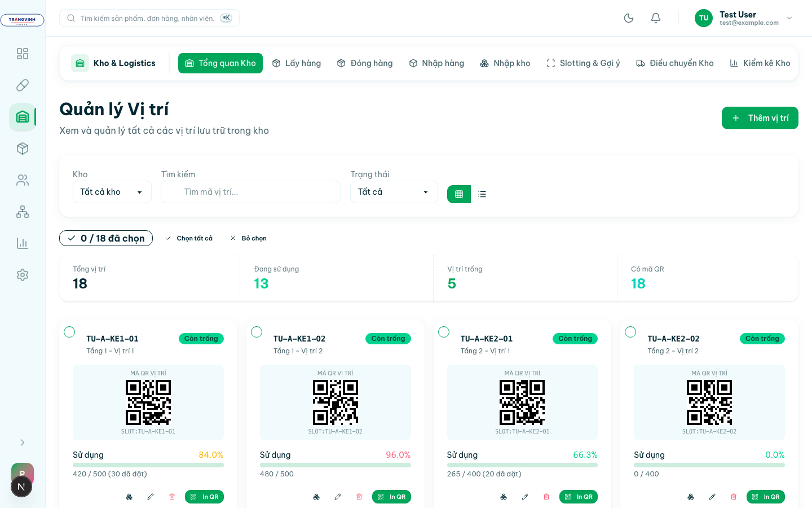Switch to list view icon
Image resolution: width=812 pixels, height=508 pixels.
482,194
